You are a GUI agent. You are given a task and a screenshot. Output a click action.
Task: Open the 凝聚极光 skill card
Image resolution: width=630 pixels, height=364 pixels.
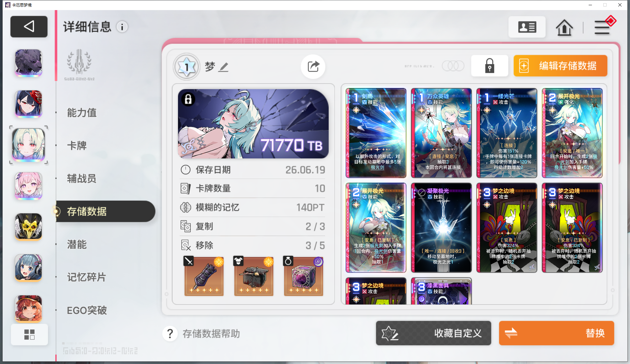click(x=441, y=227)
